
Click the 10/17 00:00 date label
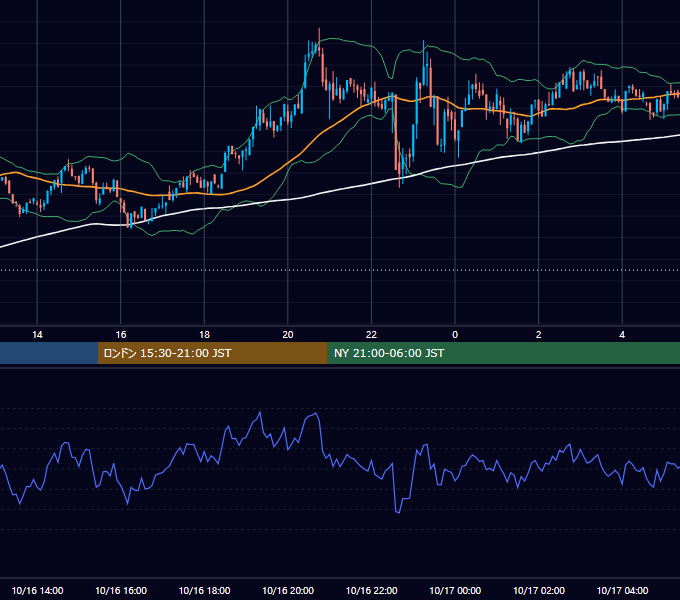coord(455,590)
